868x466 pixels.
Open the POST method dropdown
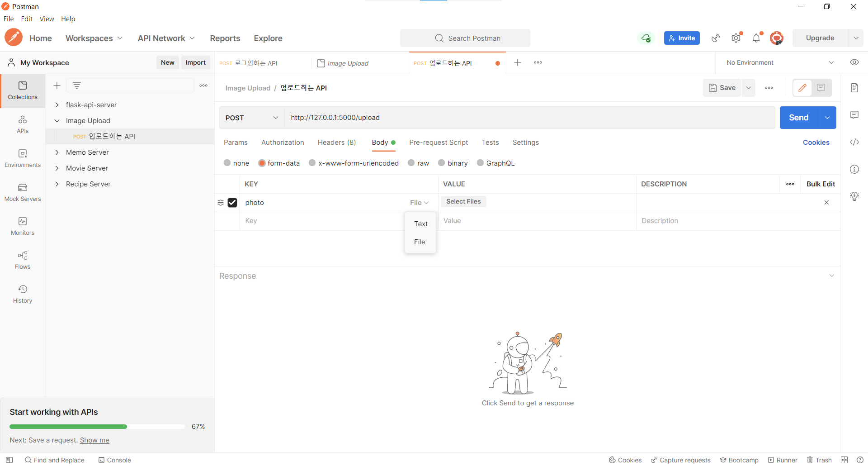pyautogui.click(x=252, y=118)
